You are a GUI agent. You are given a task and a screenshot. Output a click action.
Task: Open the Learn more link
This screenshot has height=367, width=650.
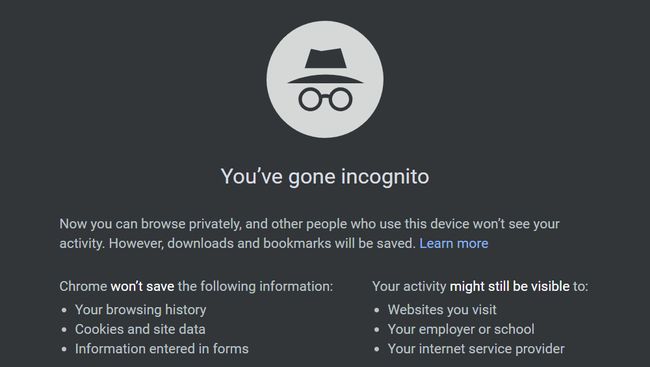[x=454, y=243]
